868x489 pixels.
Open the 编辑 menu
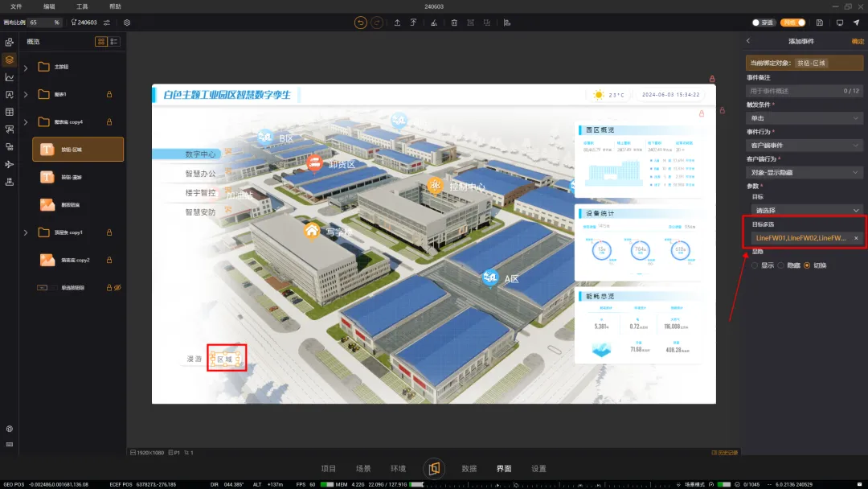pyautogui.click(x=49, y=6)
